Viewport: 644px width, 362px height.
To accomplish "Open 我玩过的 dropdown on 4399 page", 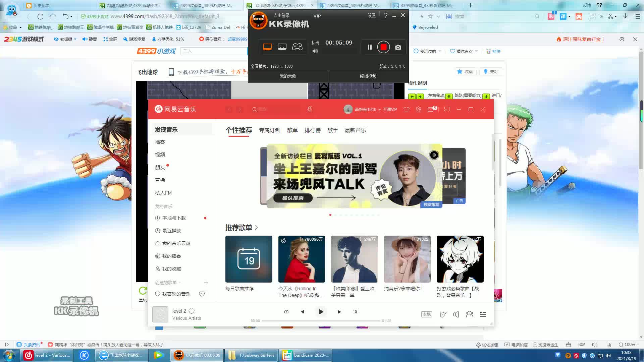I will 427,51.
